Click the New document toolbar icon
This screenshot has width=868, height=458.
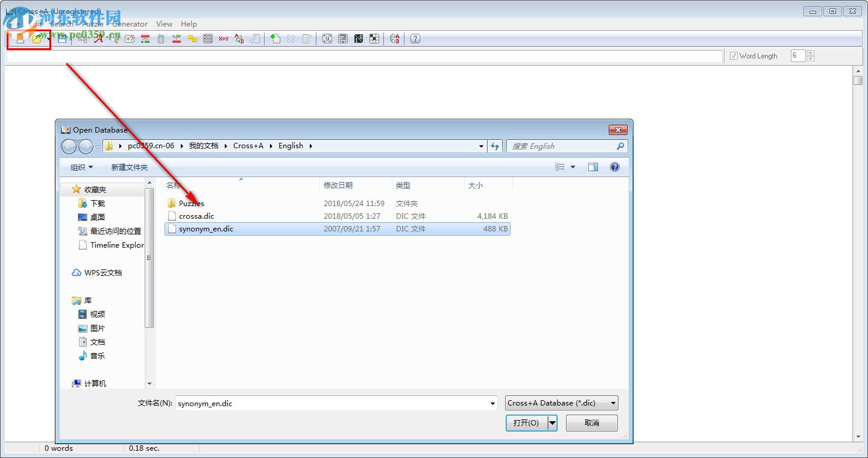[x=20, y=39]
